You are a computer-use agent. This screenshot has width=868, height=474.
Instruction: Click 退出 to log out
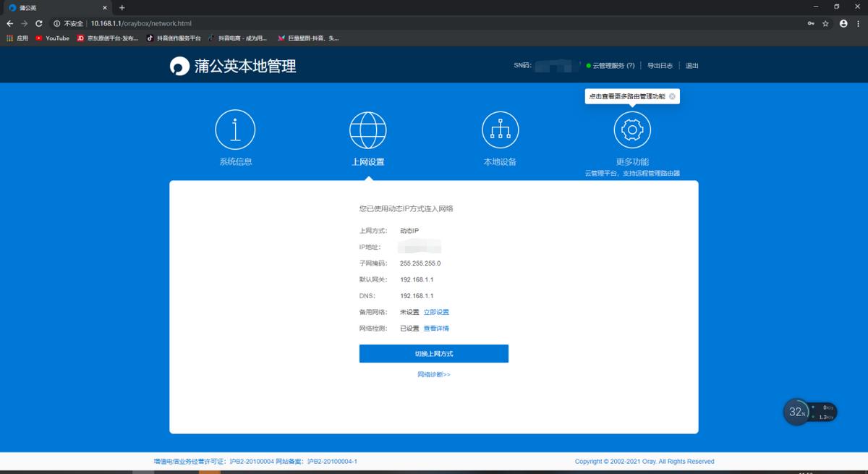(x=692, y=65)
